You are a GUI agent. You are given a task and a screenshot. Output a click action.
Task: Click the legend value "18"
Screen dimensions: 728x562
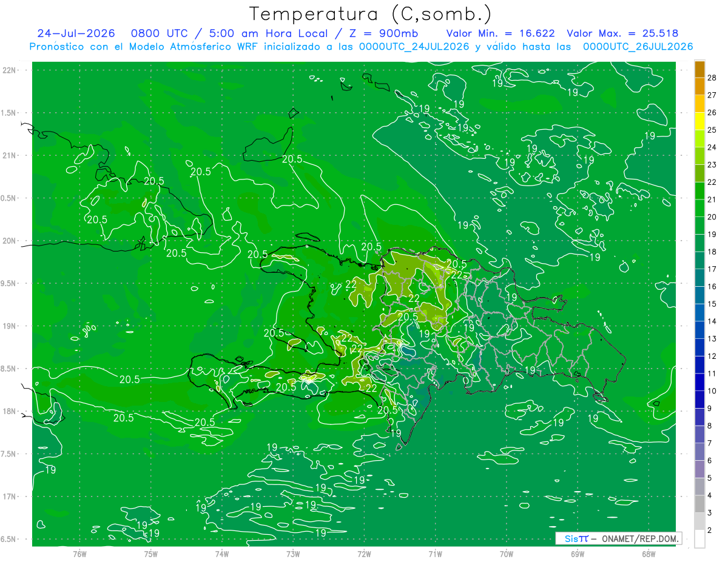[712, 252]
